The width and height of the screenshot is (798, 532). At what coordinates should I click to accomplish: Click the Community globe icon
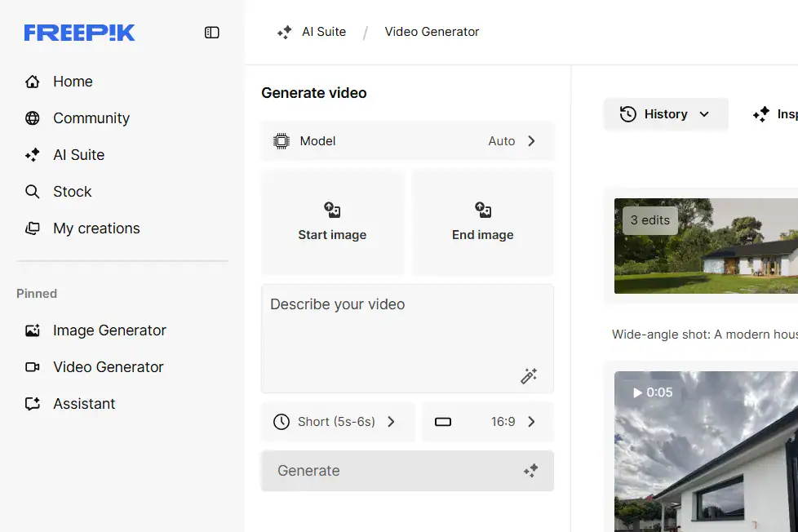(x=33, y=118)
